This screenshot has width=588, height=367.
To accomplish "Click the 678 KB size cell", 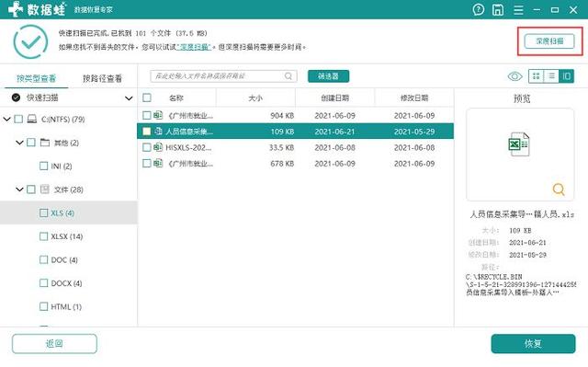I will [x=282, y=163].
